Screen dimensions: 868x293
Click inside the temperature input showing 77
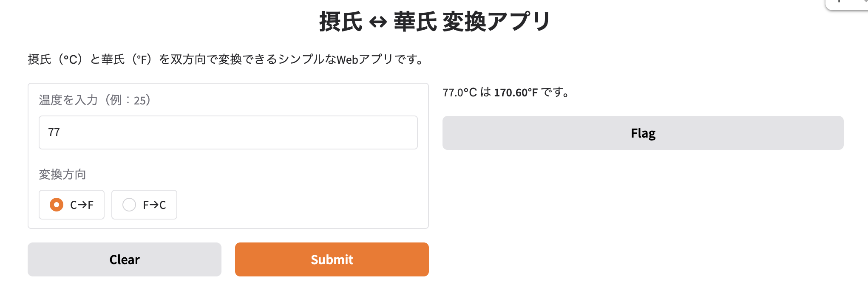click(x=228, y=132)
